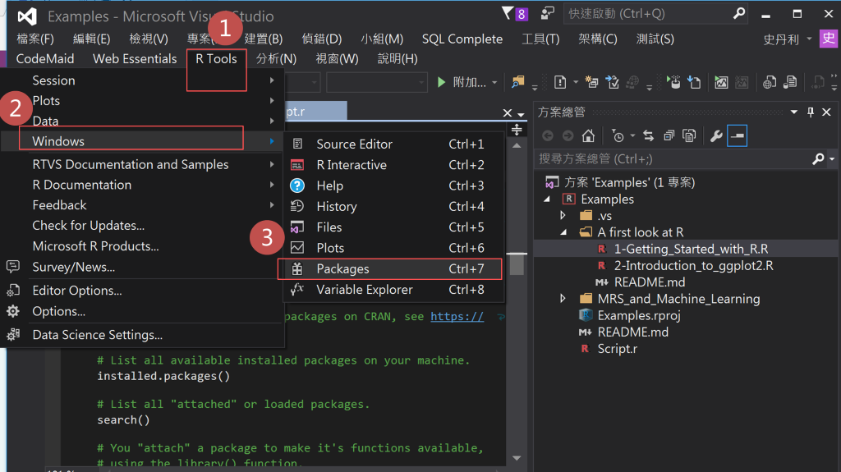Screen dimensions: 841x472
Task: Click the collapse all icon in Solution Explorer
Action: pos(669,136)
